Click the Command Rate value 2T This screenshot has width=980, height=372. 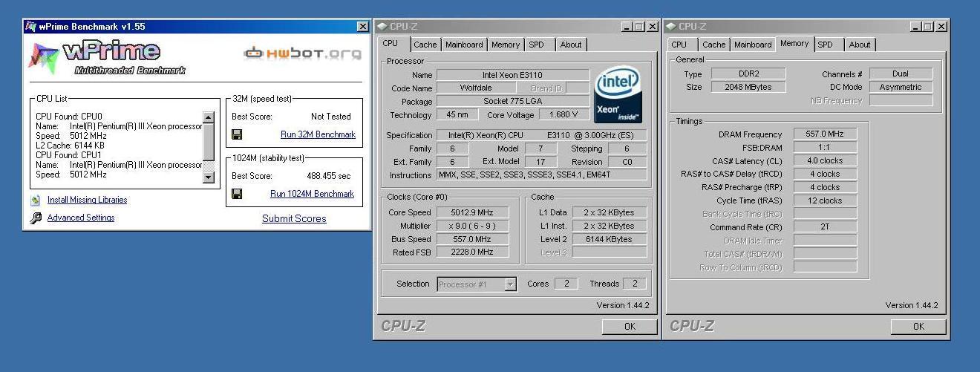[825, 227]
